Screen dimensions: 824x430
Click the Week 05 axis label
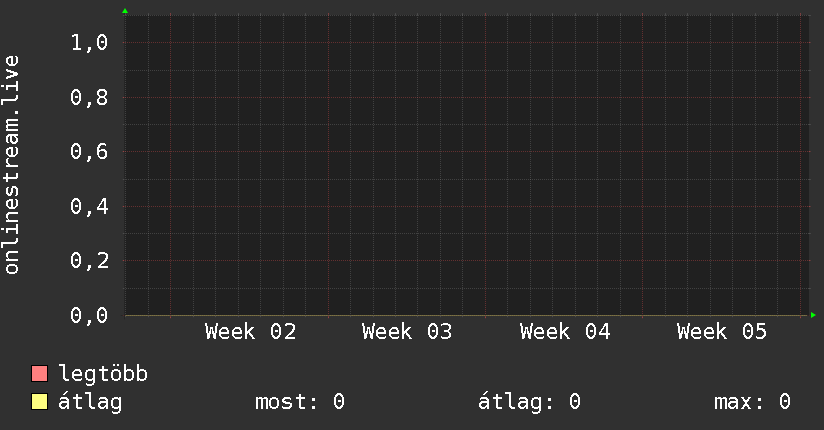[722, 332]
